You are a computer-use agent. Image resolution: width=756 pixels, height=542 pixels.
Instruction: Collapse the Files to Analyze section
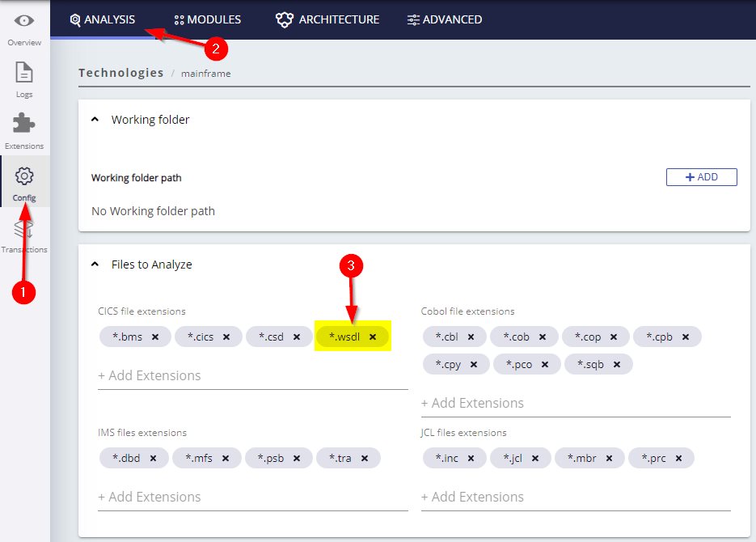coord(95,265)
